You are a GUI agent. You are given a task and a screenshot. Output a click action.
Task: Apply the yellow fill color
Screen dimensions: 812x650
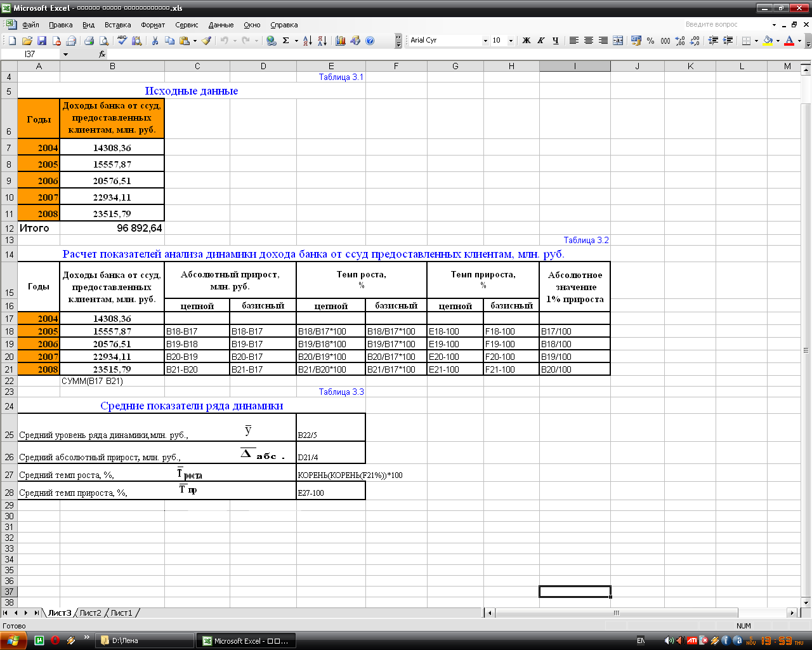[768, 41]
